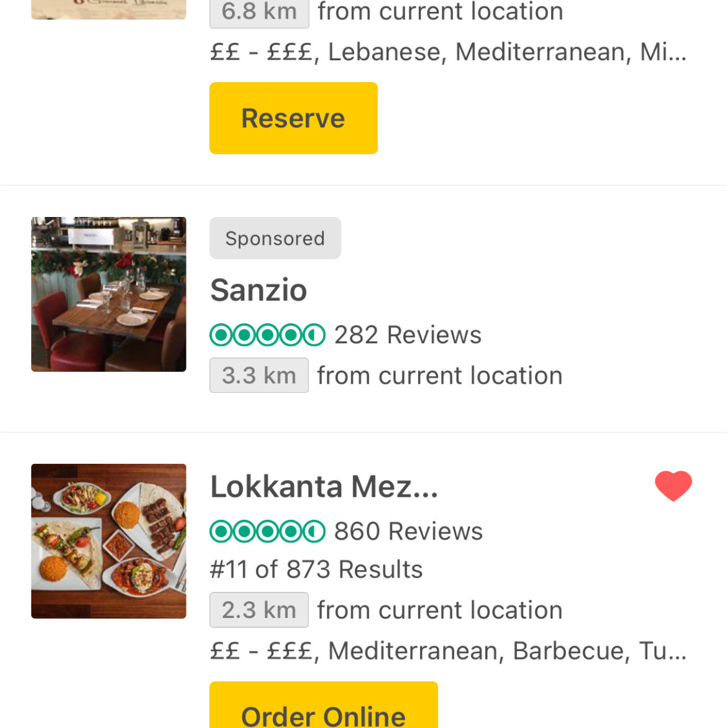Click the 2.3 km distance badge
Viewport: 727px width, 728px height.
pyautogui.click(x=258, y=610)
